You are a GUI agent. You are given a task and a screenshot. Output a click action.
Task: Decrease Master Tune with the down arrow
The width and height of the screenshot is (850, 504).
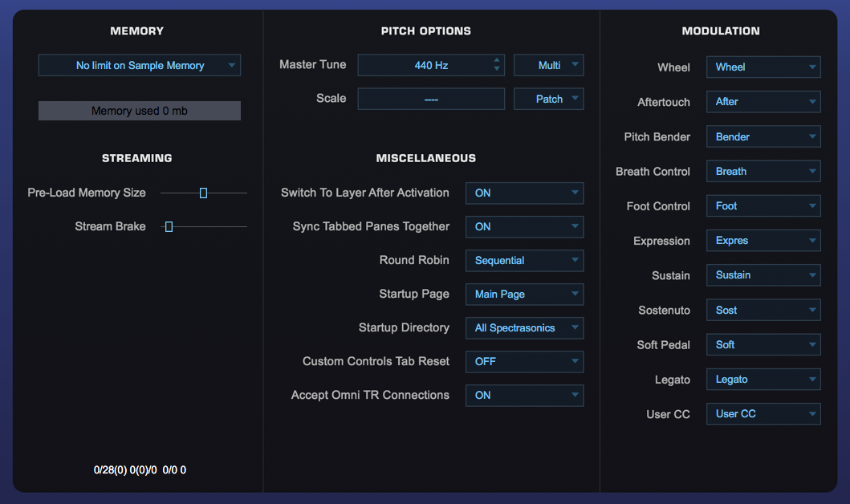(x=497, y=69)
